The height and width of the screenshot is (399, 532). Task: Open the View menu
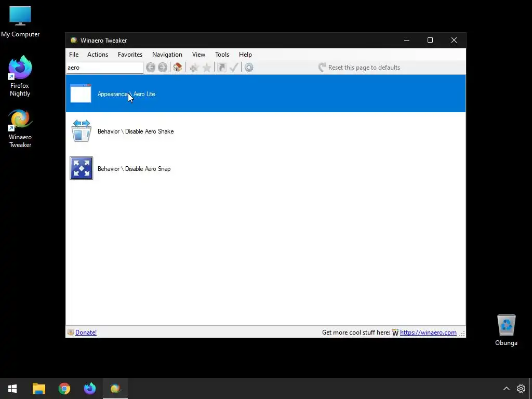click(198, 54)
